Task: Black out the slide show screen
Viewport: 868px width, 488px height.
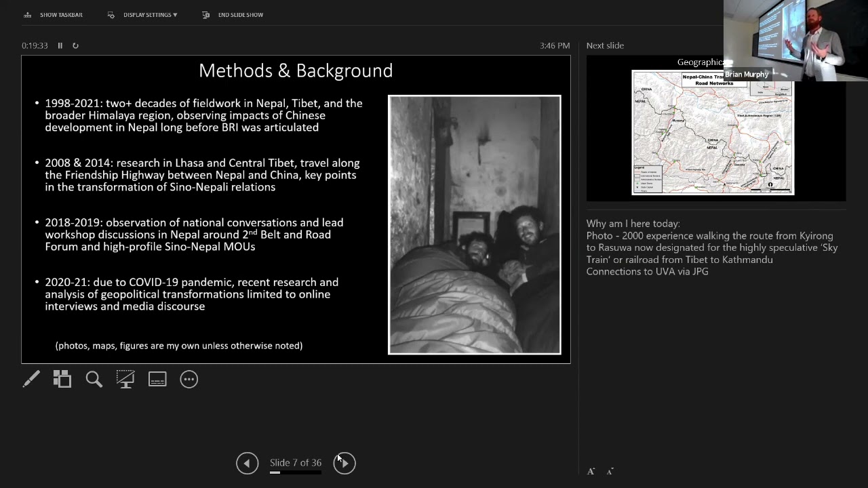Action: (125, 379)
